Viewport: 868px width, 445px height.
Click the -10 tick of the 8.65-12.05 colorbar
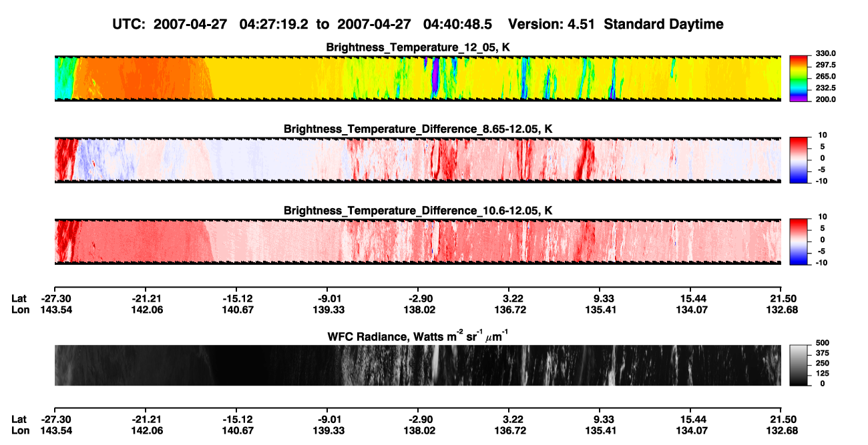(x=821, y=181)
